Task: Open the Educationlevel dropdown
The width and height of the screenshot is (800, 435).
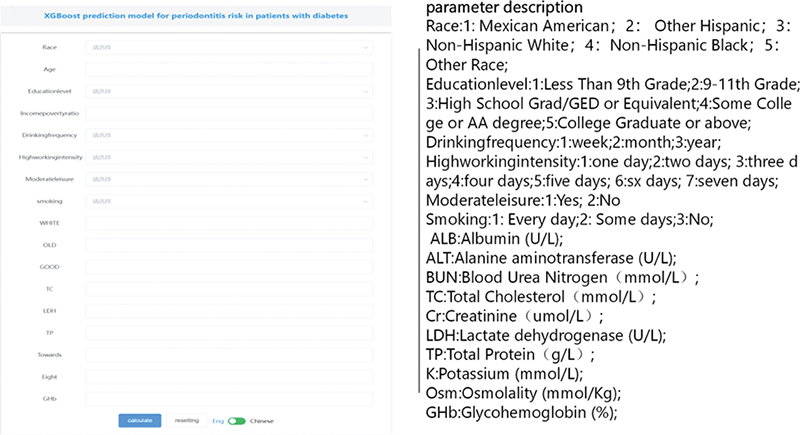Action: tap(229, 91)
